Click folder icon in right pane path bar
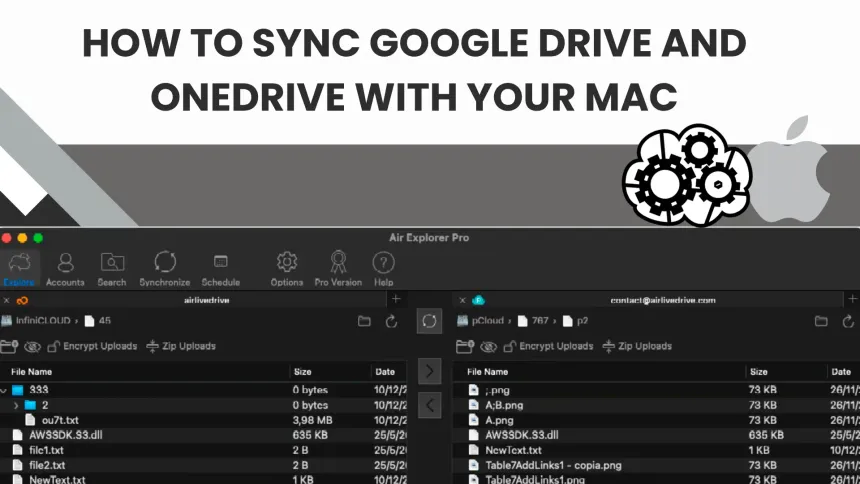860x484 pixels. [x=821, y=321]
